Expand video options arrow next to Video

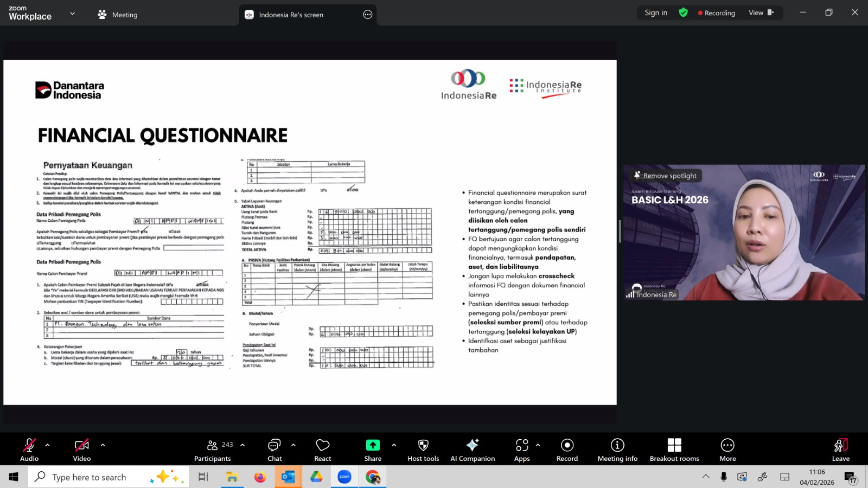103,445
